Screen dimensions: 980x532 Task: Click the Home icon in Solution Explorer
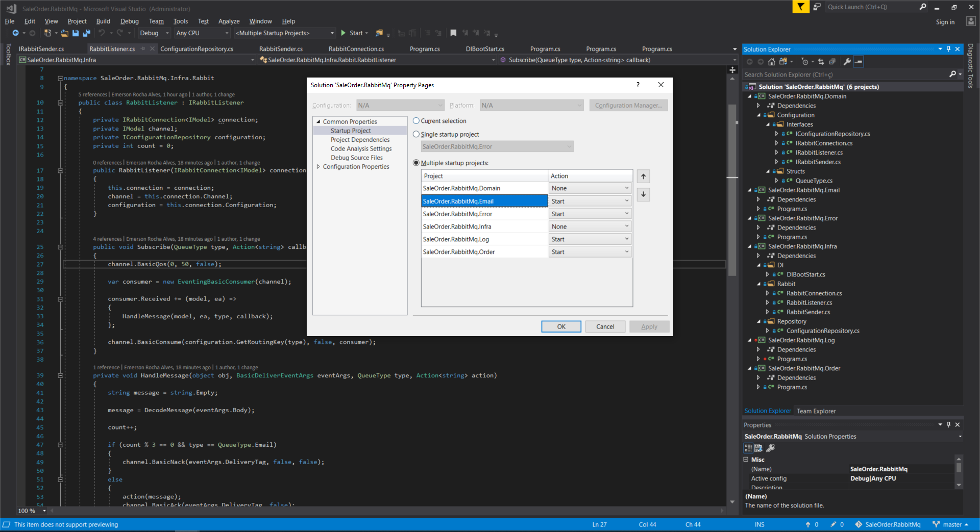tap(772, 62)
